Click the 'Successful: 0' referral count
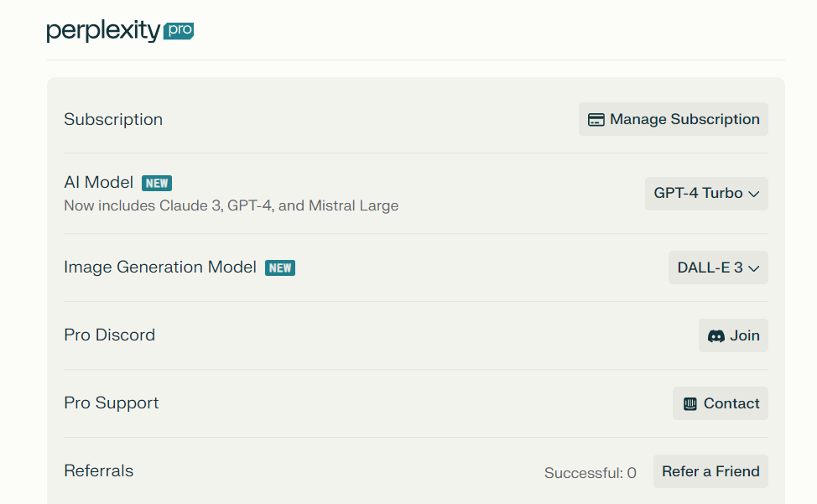Screen dimensions: 817x504 click(x=591, y=473)
